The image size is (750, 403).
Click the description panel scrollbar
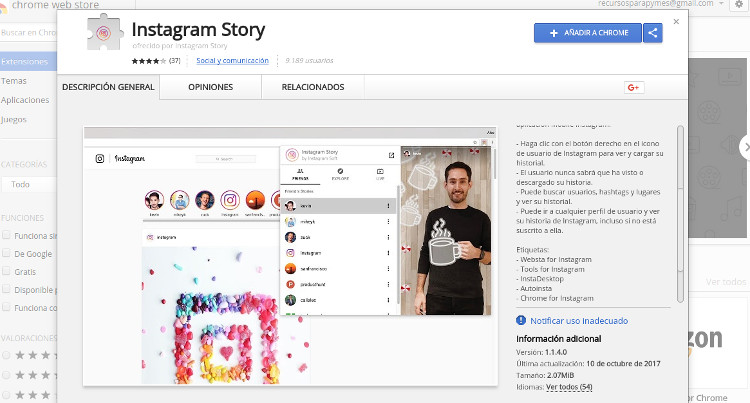tap(680, 214)
